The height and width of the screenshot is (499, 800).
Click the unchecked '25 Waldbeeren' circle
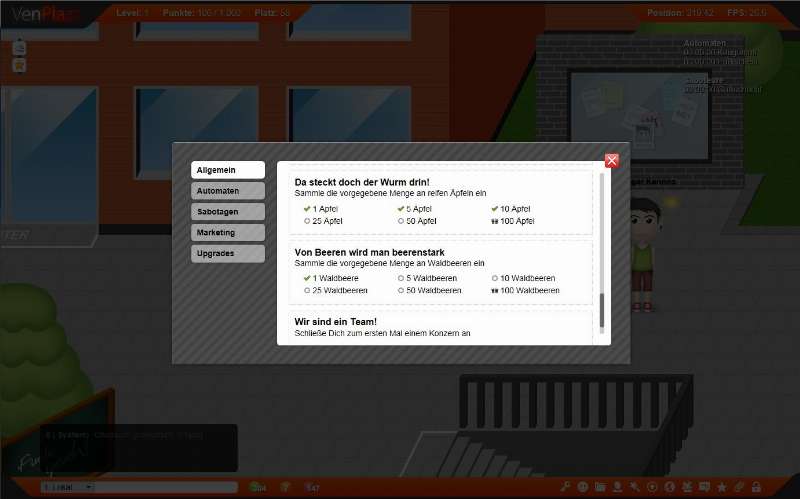coord(307,290)
